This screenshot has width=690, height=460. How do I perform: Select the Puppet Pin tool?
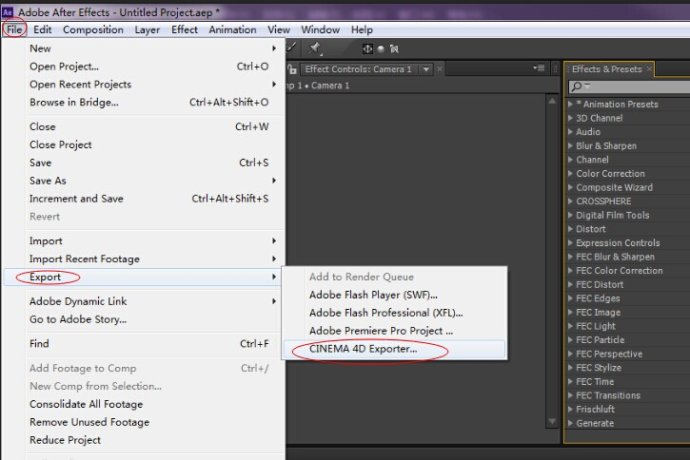(x=315, y=48)
